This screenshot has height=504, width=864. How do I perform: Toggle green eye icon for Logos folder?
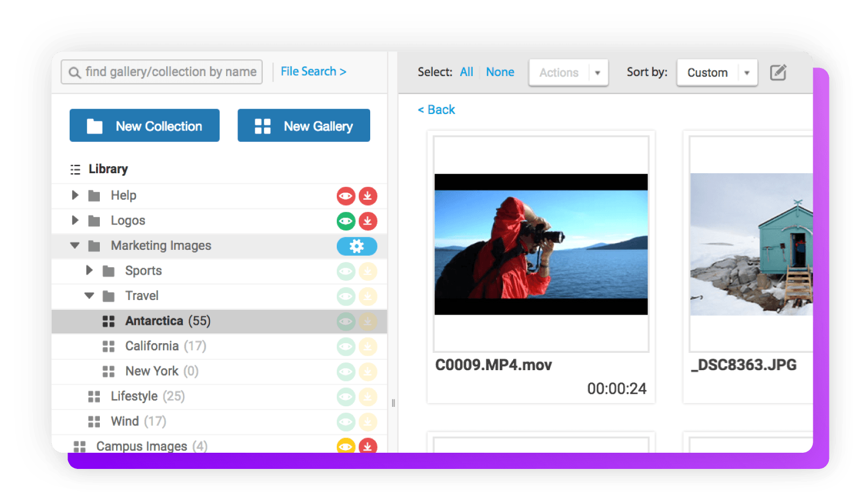[346, 221]
